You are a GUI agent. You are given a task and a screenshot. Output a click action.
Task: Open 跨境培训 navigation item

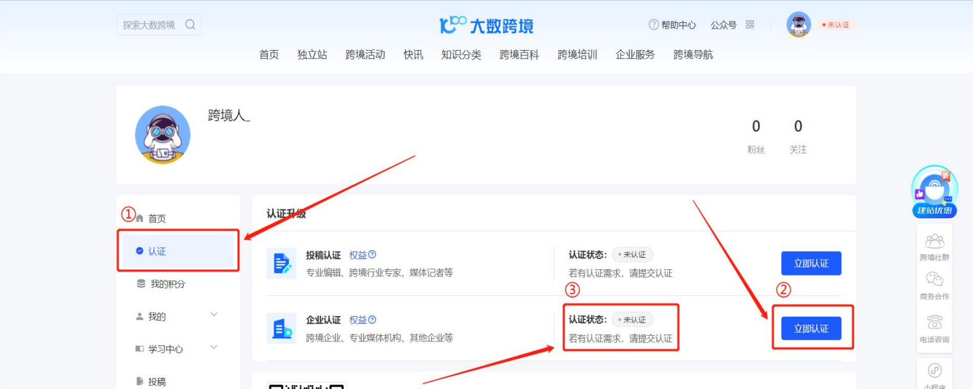[577, 54]
